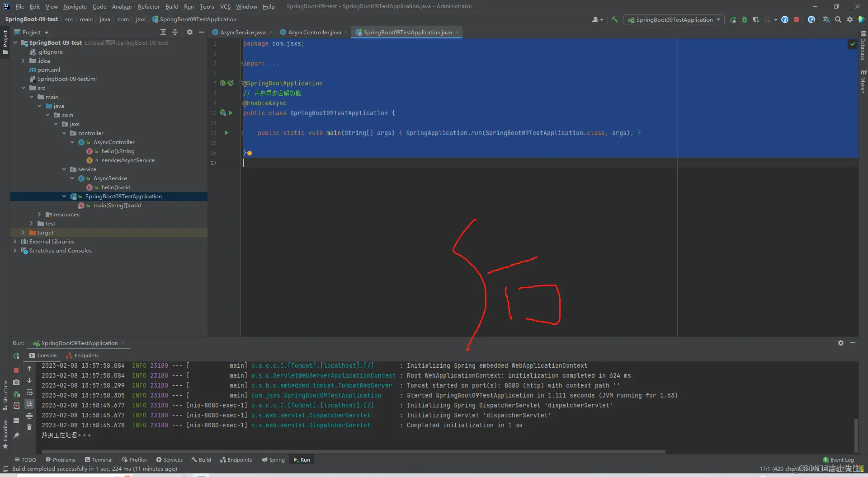Open Run panel settings gear
The width and height of the screenshot is (868, 477).
coord(841,343)
